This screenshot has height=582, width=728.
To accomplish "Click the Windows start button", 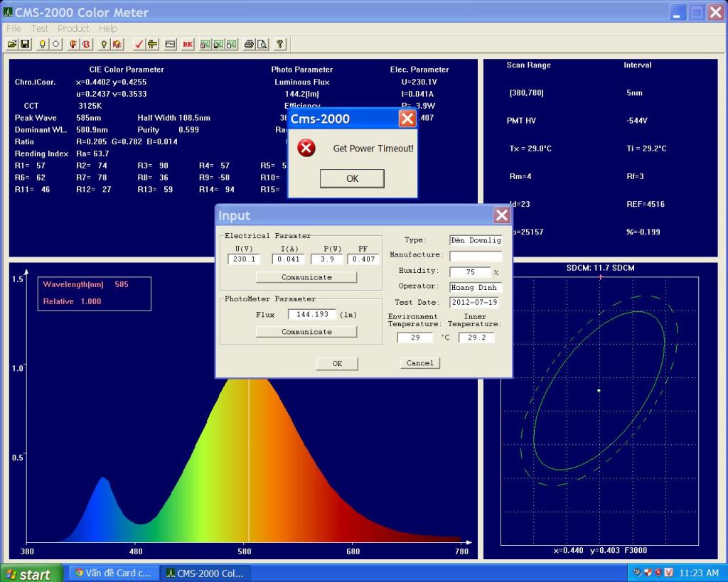I will (31, 573).
